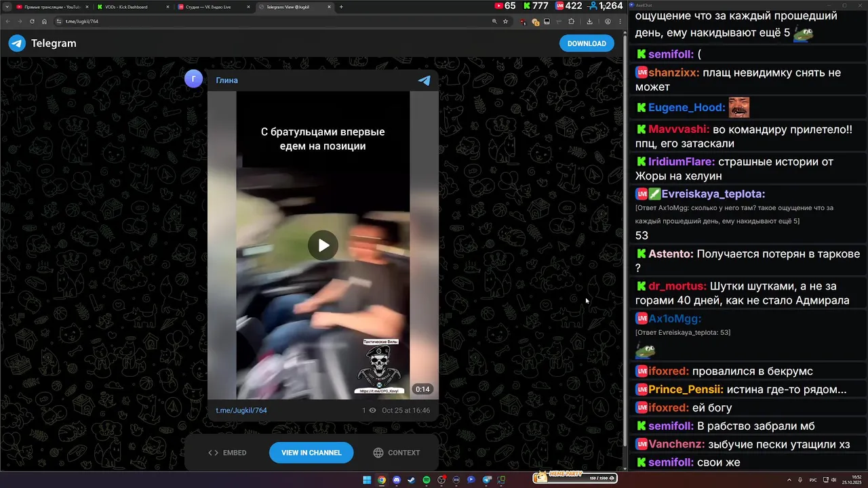Click the paper plane icon in the post header
The image size is (868, 488).
425,80
